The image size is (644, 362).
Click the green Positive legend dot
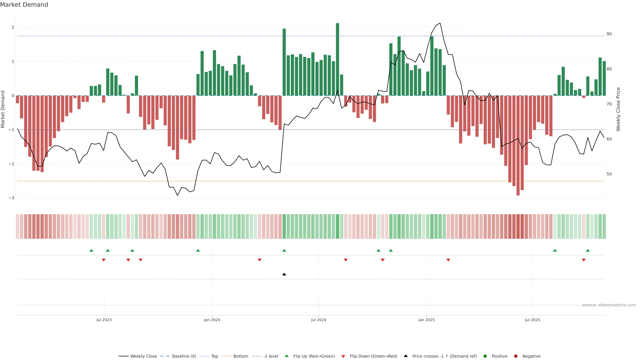click(485, 356)
